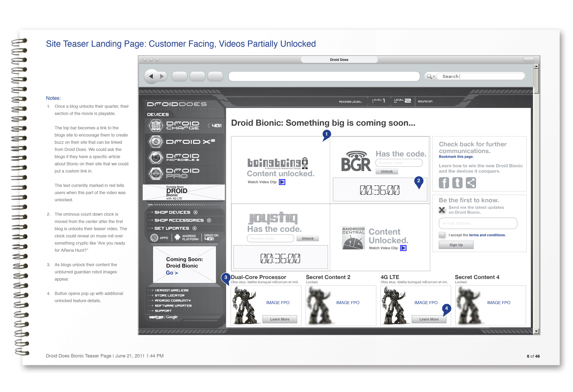Check I accept the terms checkbox

442,235
